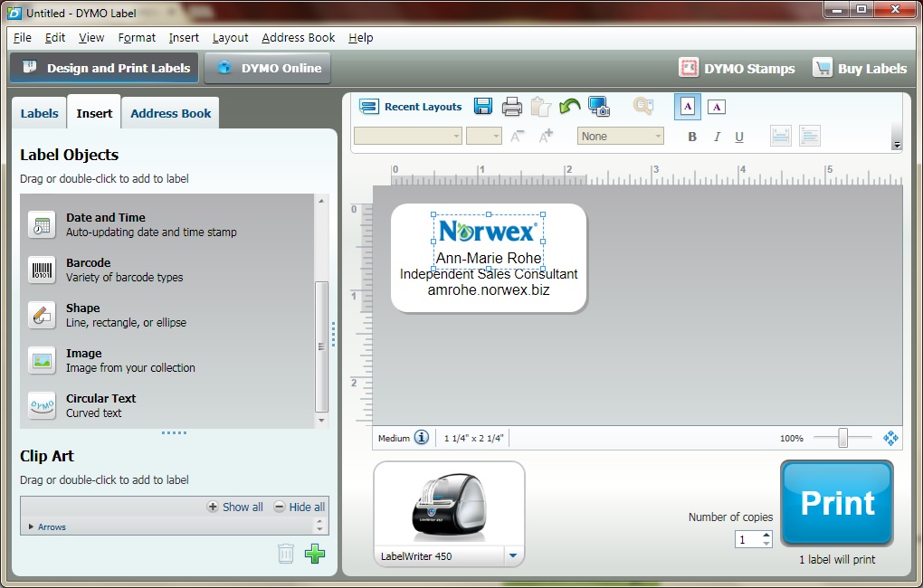Open DYMO Stamps

737,68
